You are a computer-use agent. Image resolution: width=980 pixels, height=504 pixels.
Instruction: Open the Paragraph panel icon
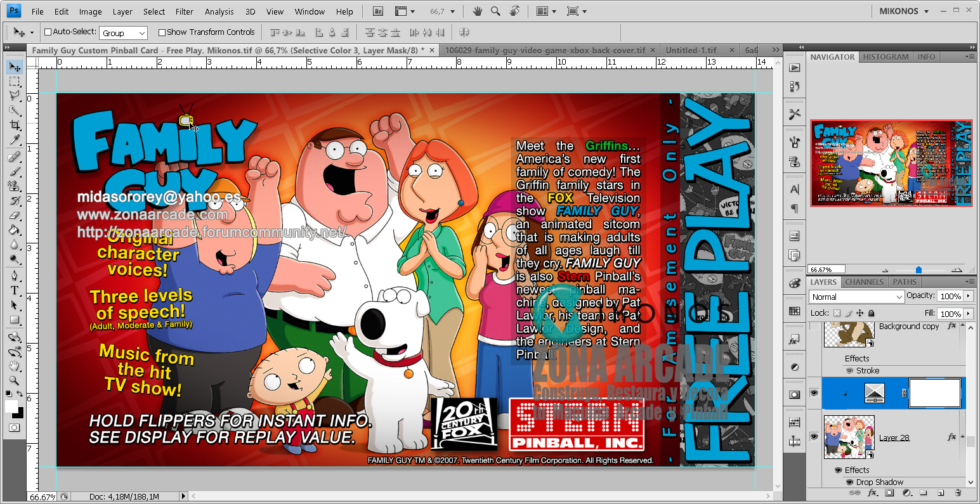(x=794, y=209)
